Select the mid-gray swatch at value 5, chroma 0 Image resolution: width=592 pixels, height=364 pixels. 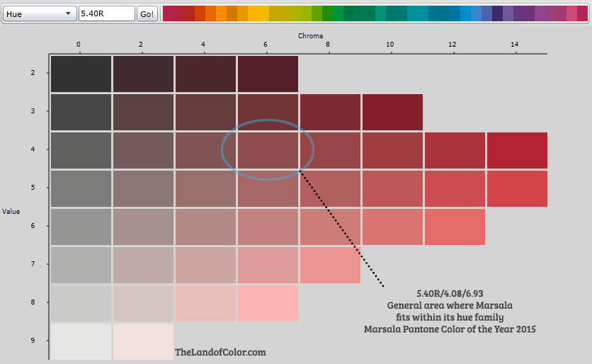point(81,188)
